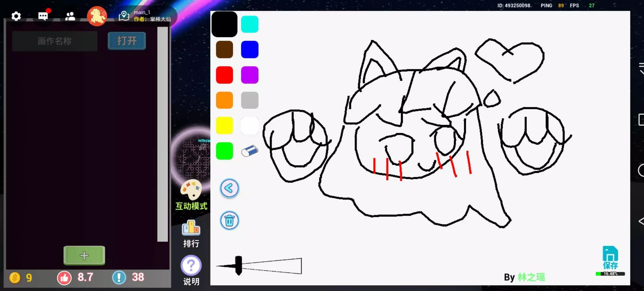The width and height of the screenshot is (644, 291).
Task: Select the eraser tool
Action: pos(249,151)
